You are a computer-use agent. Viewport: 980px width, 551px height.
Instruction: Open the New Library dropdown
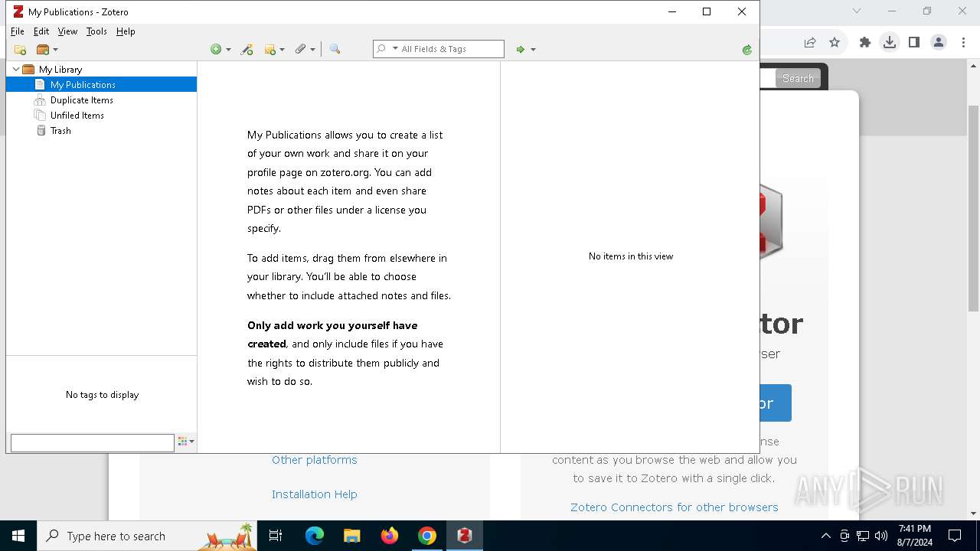click(47, 50)
